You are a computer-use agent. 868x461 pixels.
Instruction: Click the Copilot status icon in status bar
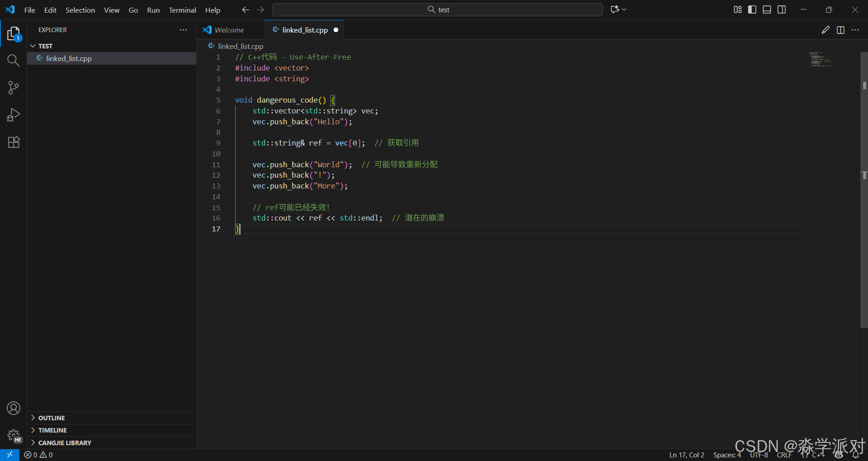(x=839, y=455)
